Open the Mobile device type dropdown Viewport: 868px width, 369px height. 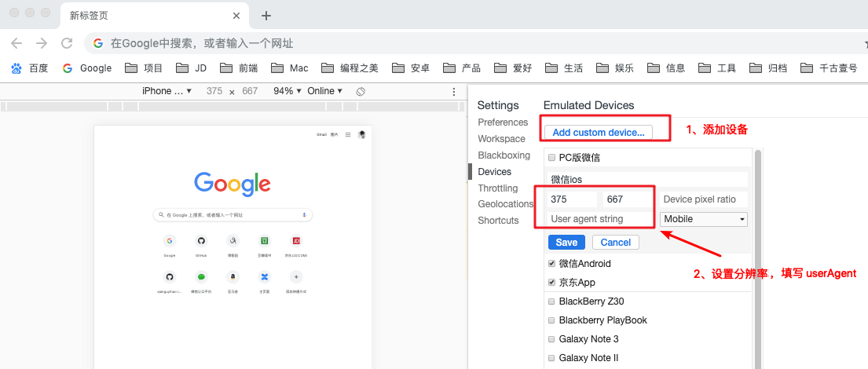click(x=703, y=219)
